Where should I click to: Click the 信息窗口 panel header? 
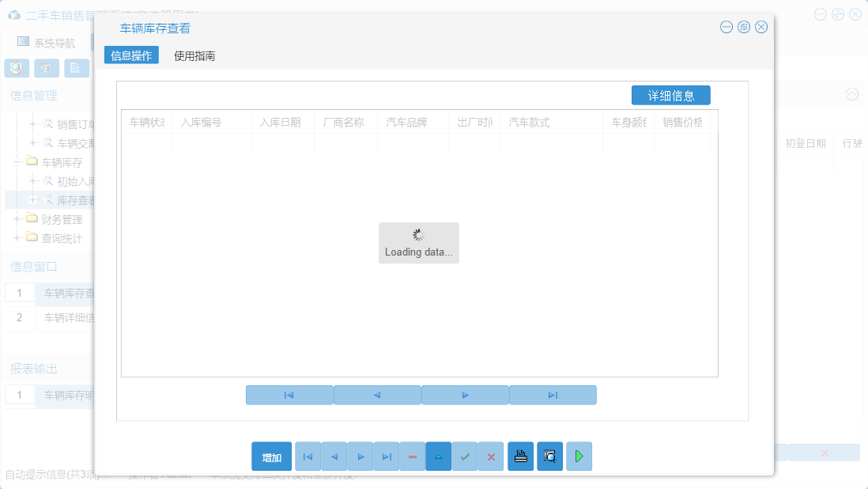34,267
